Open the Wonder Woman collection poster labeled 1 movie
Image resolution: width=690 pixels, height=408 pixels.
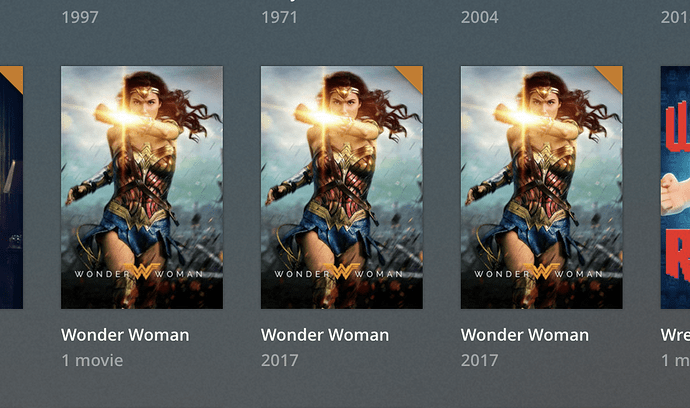tap(142, 187)
